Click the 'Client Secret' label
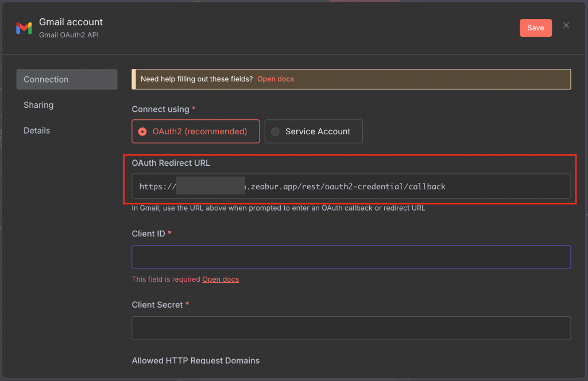The width and height of the screenshot is (588, 381). (157, 305)
